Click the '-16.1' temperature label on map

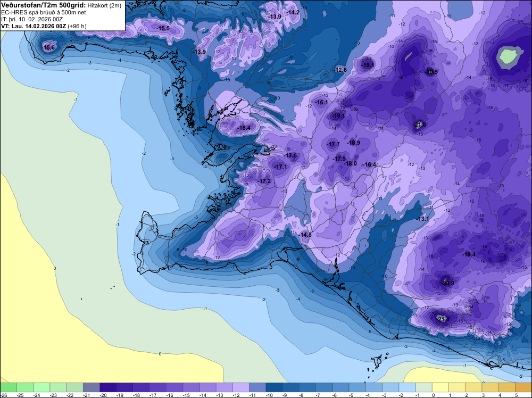(321, 103)
